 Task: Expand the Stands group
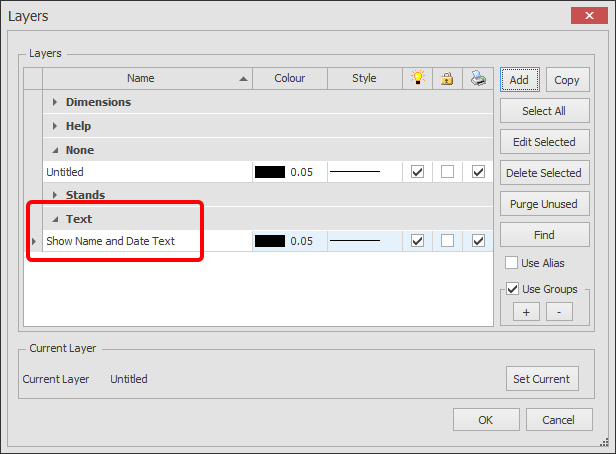[55, 195]
